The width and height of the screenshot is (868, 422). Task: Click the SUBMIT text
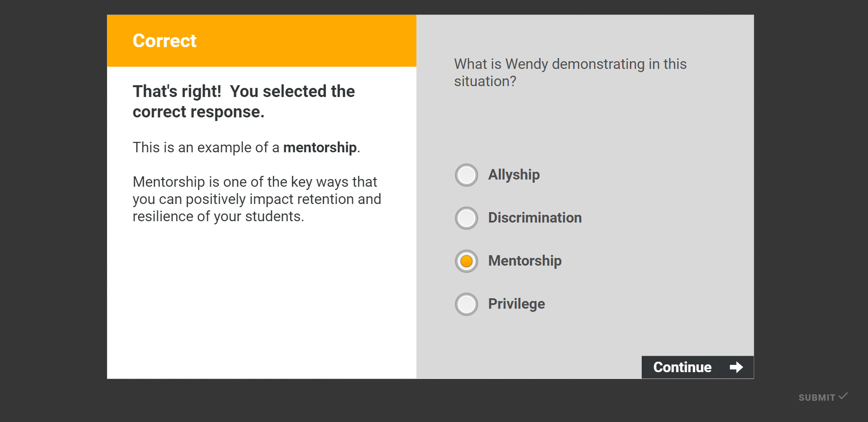tap(816, 398)
